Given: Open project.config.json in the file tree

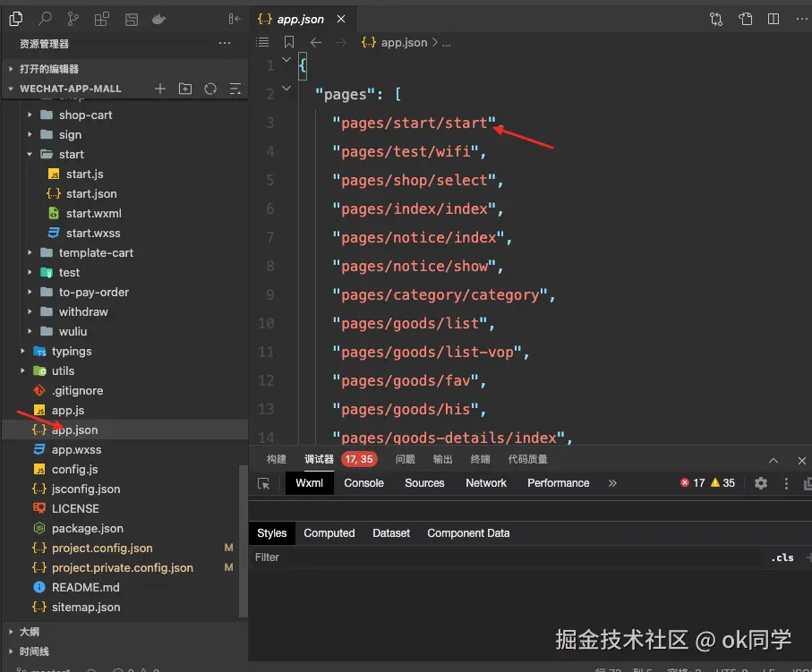Looking at the screenshot, I should click(102, 548).
